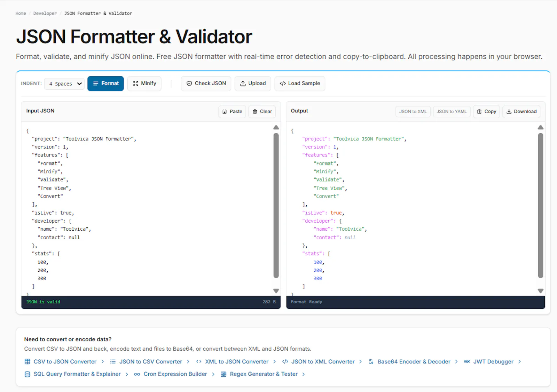This screenshot has height=392, width=557.
Task: Open Cron Expression Builder link
Action: (x=175, y=374)
